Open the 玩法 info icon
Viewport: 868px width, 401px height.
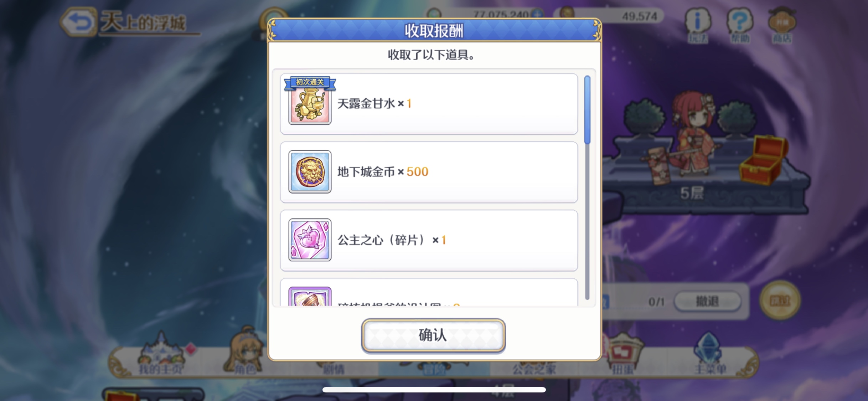pos(697,26)
